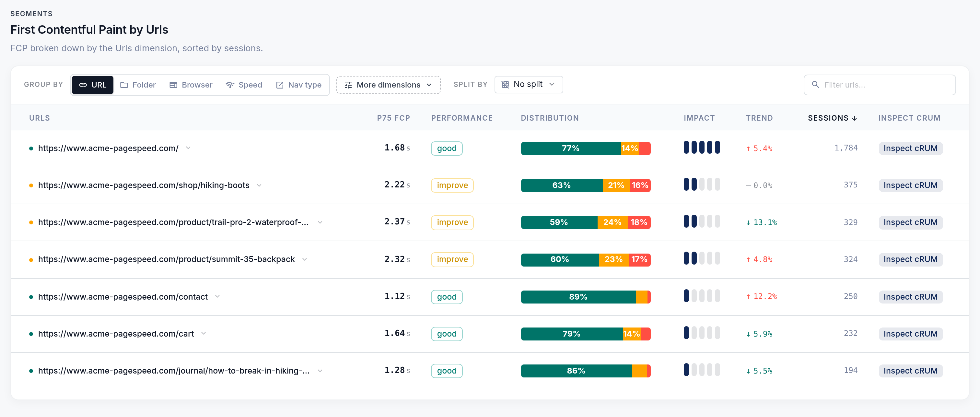980x417 pixels.
Task: Click the impact meter for hiking-boots row
Action: (702, 184)
